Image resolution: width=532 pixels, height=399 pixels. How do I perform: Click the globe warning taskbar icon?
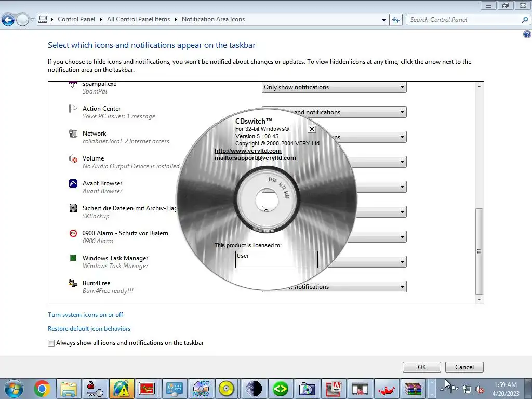(x=121, y=389)
